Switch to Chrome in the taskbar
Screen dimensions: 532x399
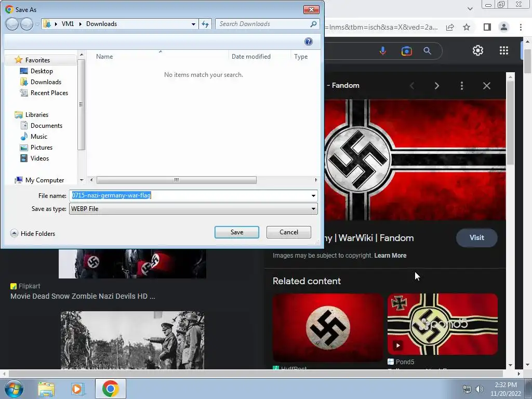click(x=110, y=389)
